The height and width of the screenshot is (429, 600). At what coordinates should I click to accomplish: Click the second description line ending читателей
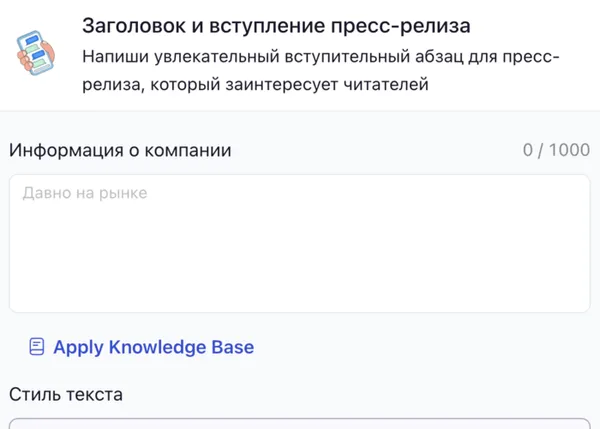pos(255,85)
